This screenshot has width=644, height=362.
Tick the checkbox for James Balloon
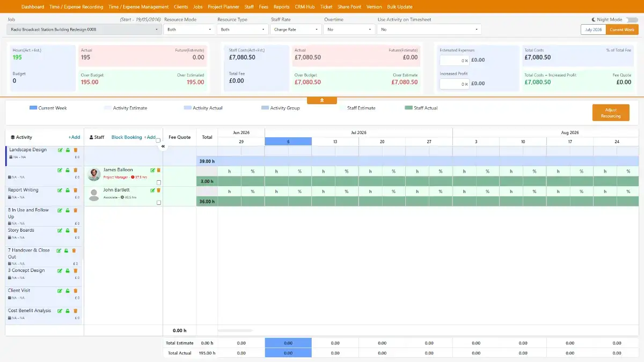point(158,182)
